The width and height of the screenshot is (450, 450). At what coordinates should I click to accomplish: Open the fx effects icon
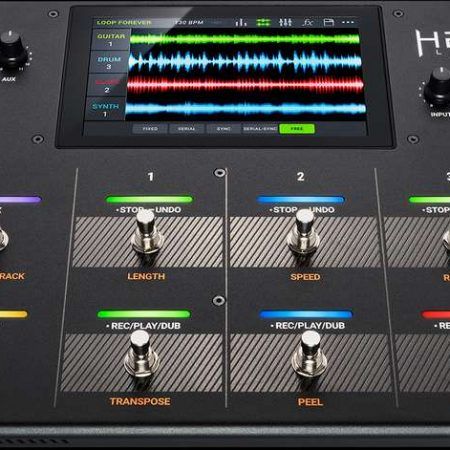(x=308, y=22)
